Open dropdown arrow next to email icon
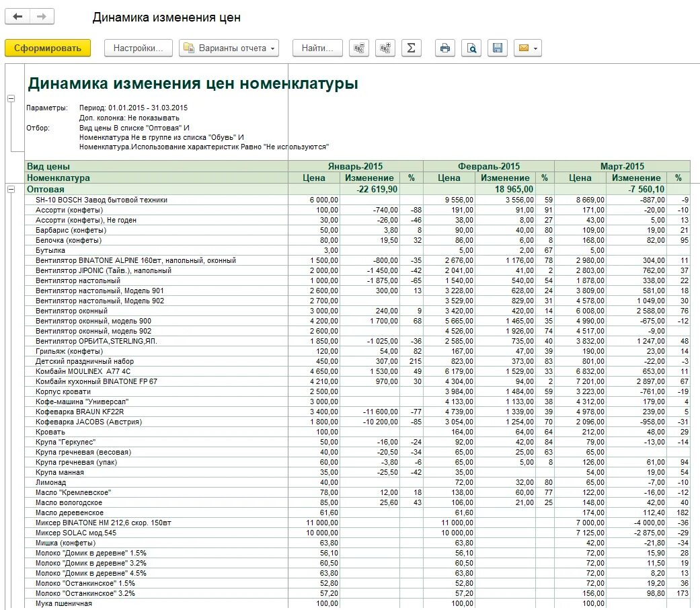 pos(536,48)
